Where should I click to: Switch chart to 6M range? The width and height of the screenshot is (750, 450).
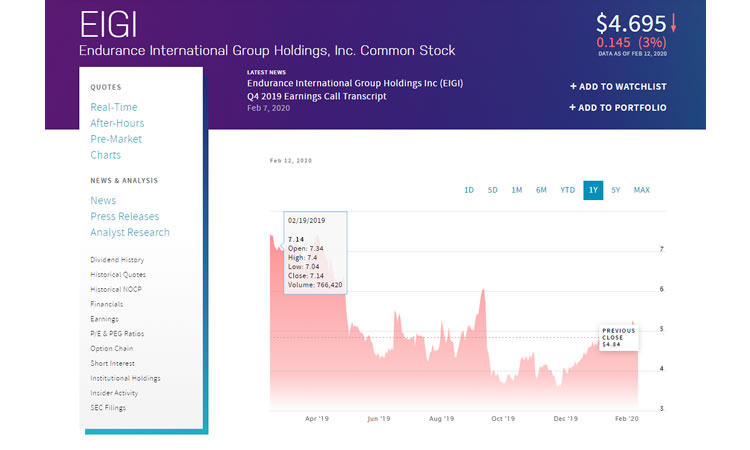click(x=541, y=190)
